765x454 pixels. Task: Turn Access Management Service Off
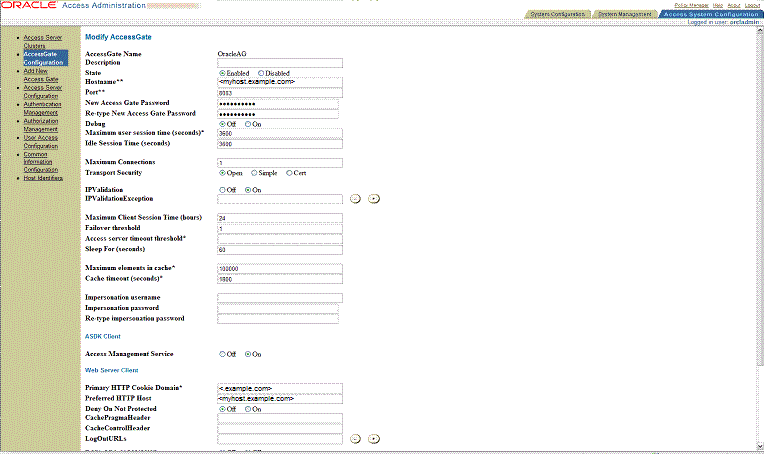222,355
